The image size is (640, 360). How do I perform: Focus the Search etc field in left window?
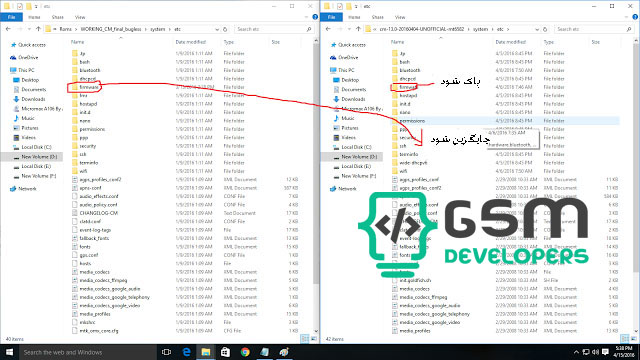273,29
